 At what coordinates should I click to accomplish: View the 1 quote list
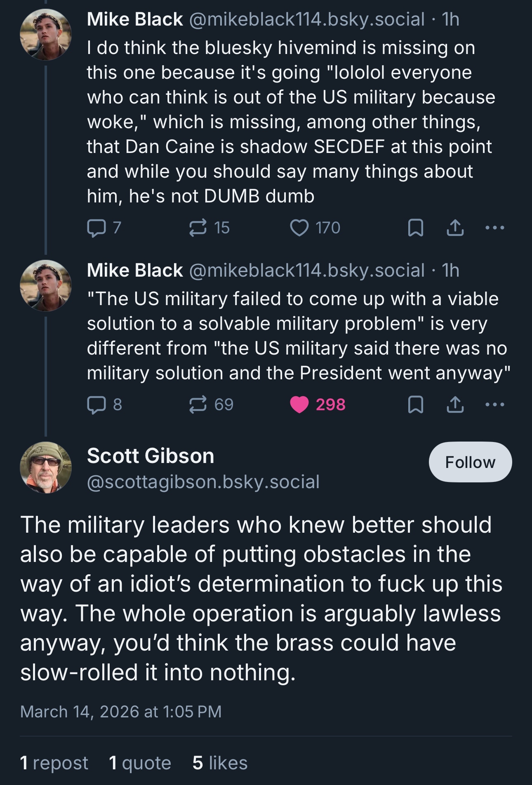pos(140,763)
